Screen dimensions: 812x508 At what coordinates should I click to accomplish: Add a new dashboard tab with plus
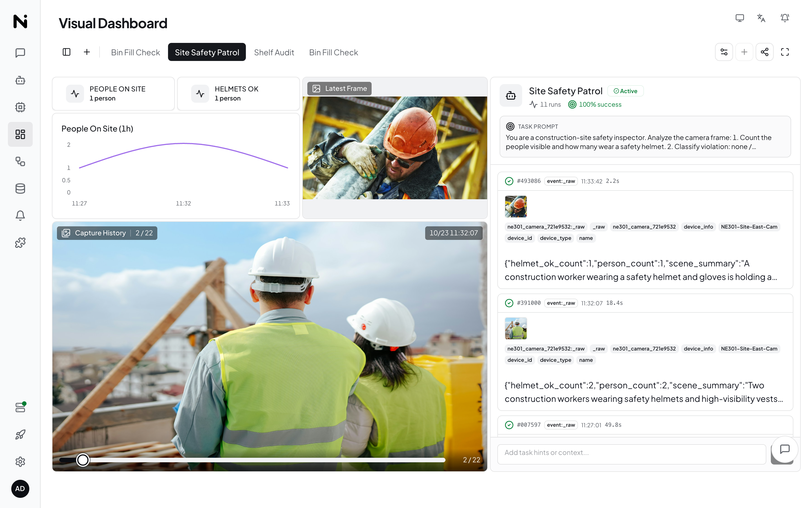[x=87, y=52]
